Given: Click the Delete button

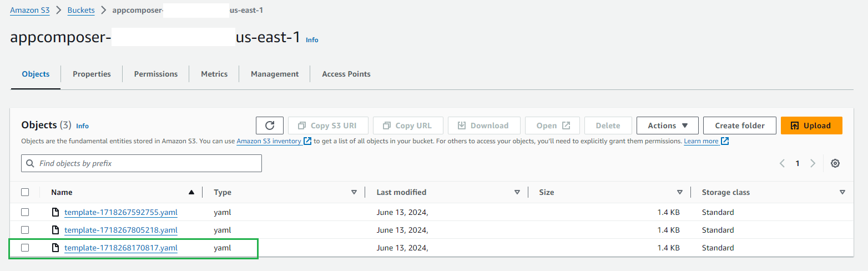Looking at the screenshot, I should [x=608, y=126].
